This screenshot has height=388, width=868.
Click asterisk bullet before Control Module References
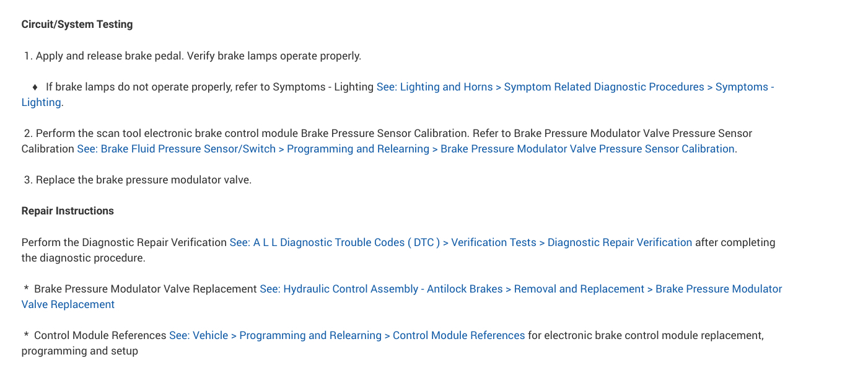[27, 336]
